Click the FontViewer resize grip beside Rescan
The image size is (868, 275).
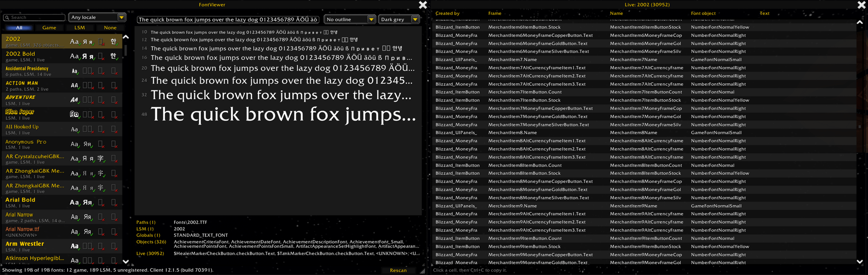[422, 271]
